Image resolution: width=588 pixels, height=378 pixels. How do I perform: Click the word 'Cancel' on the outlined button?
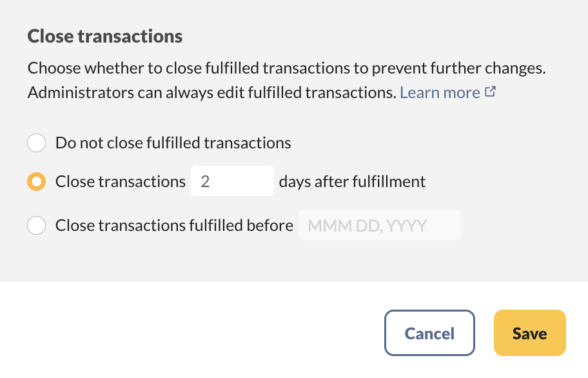click(429, 333)
